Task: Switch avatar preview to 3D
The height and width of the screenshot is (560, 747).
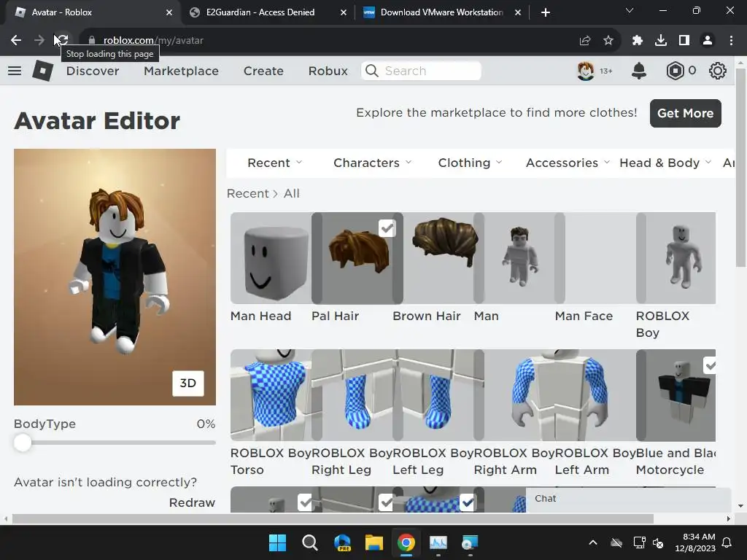Action: pyautogui.click(x=188, y=384)
